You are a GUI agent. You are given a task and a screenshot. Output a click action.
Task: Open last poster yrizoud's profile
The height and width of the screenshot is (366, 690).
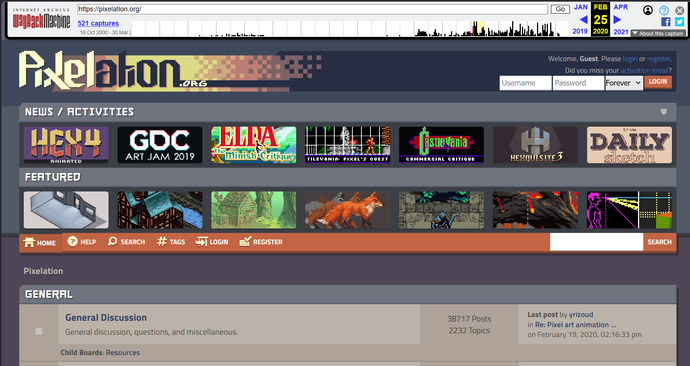tap(581, 315)
